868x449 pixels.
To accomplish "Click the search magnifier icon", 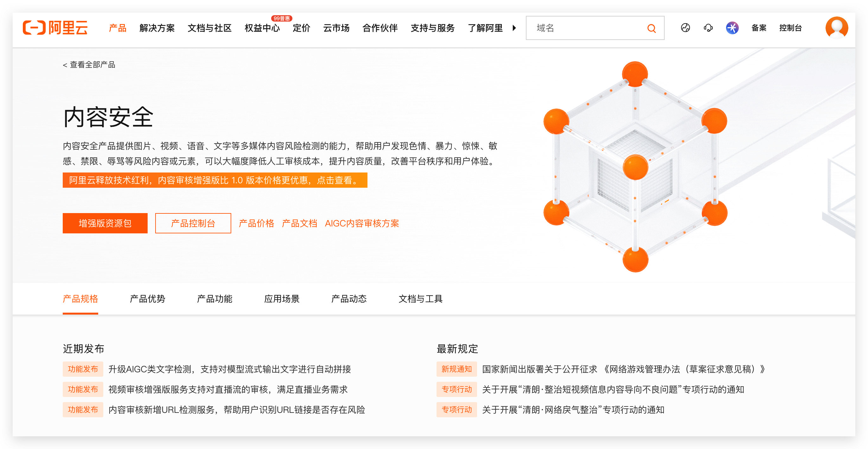I will pyautogui.click(x=651, y=28).
